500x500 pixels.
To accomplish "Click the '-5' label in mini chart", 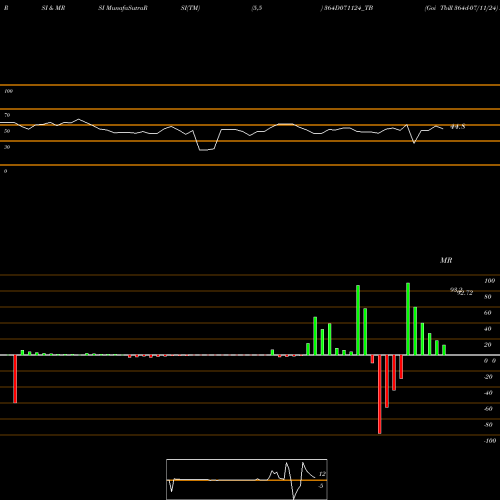I will coord(321,486).
